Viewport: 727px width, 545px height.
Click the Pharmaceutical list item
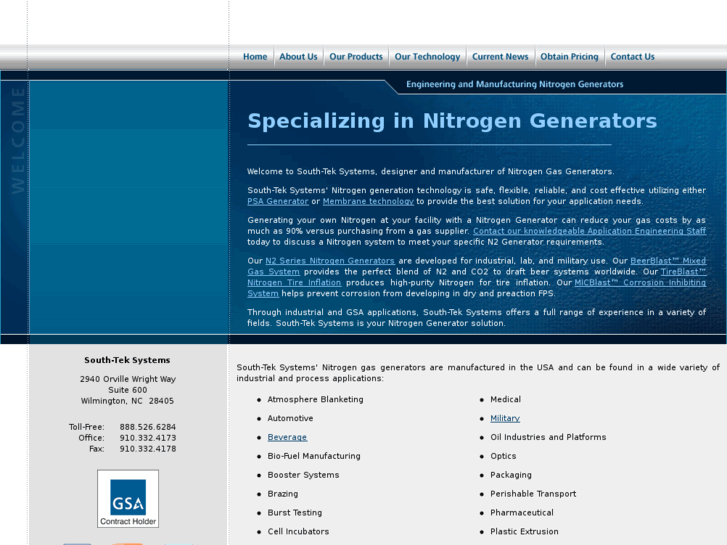click(x=522, y=513)
